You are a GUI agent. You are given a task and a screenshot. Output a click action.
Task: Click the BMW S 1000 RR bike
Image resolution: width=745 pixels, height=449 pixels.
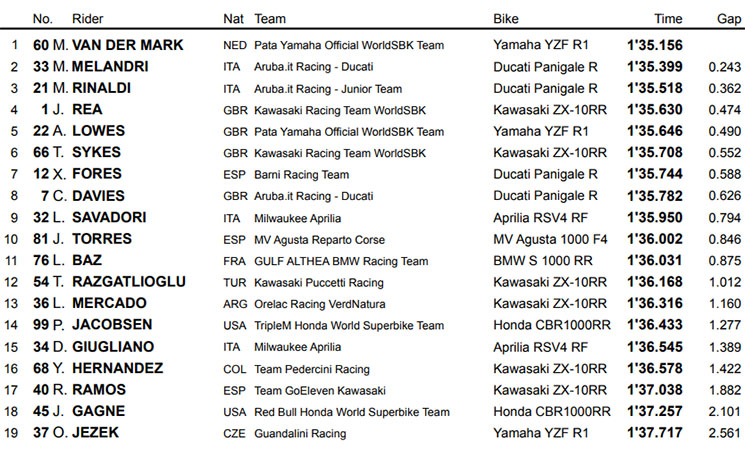click(543, 261)
